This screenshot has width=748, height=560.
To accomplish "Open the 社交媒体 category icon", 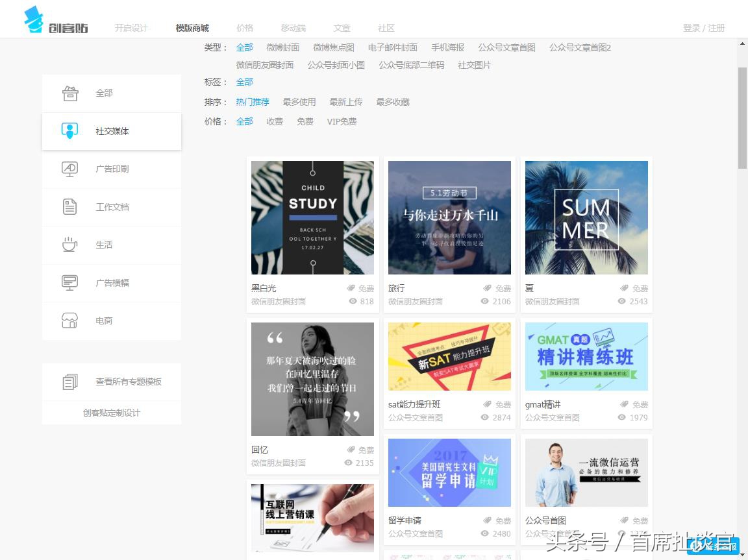I will (x=69, y=130).
